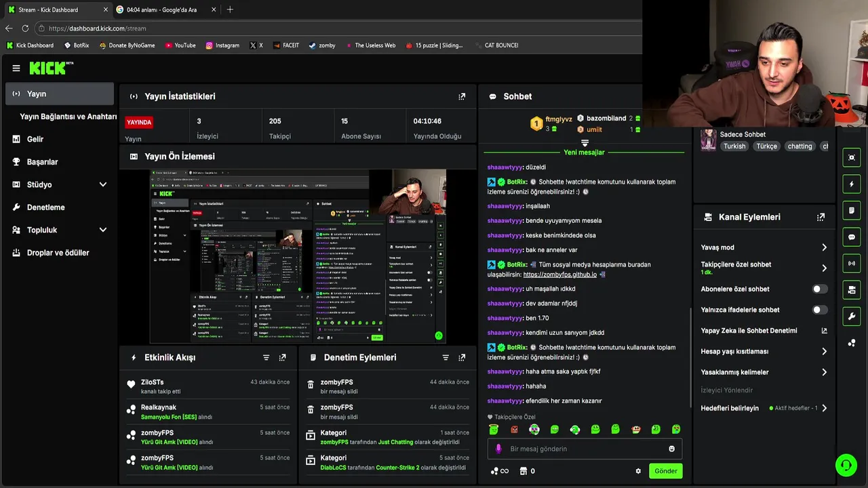
Task: Open the Denetim Eylemleri filter
Action: (446, 357)
